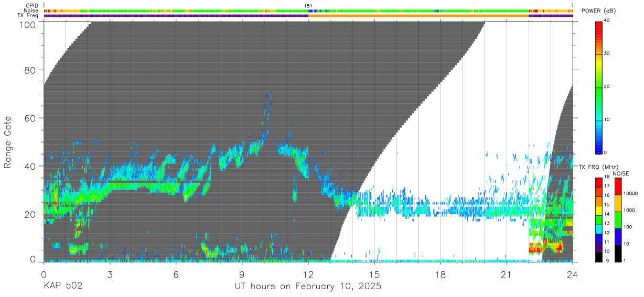The image size is (644, 297).
Task: Click the CPID value 151
Action: (x=308, y=6)
